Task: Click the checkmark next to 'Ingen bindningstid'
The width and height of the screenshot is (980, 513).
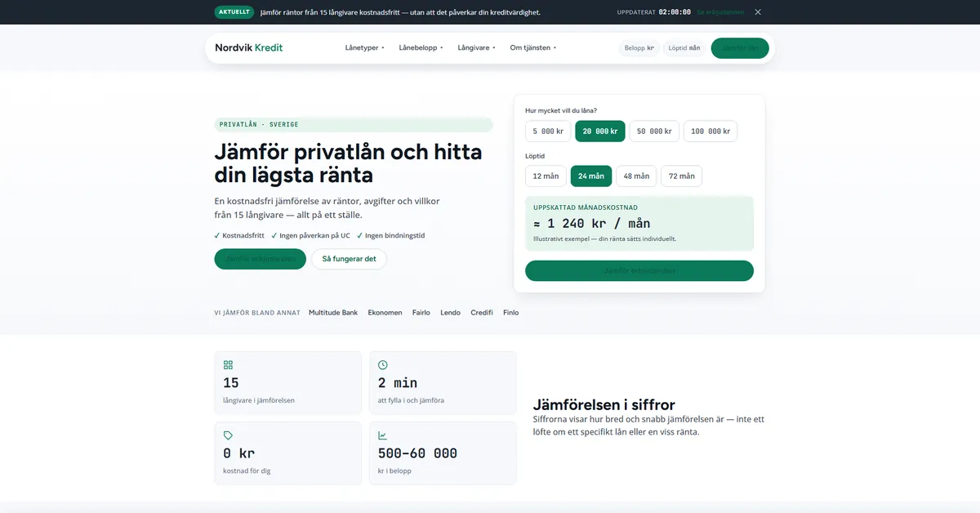Action: pyautogui.click(x=360, y=235)
